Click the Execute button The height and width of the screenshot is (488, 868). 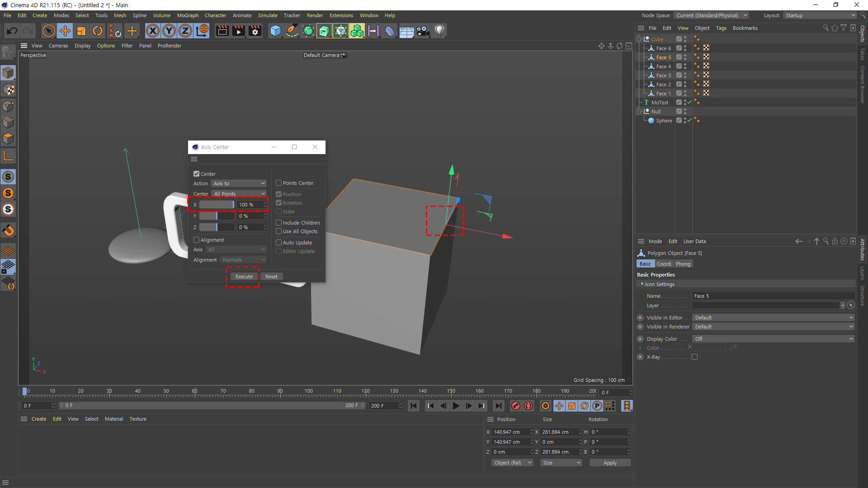244,277
